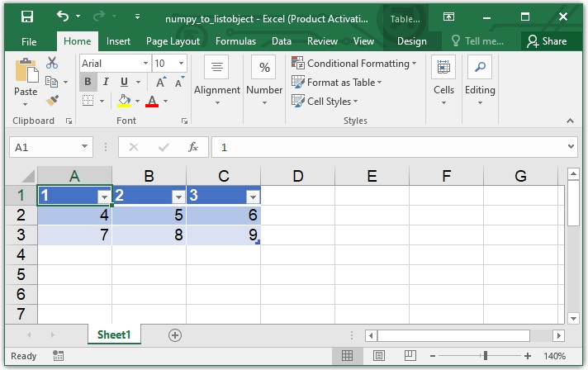Image resolution: width=588 pixels, height=370 pixels.
Task: Click the Insert Function fx icon
Action: (193, 147)
